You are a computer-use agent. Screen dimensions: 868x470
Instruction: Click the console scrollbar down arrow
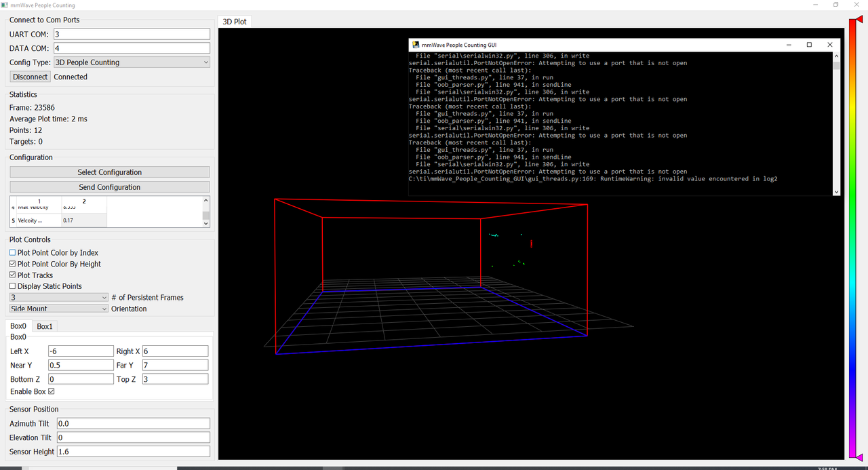point(836,192)
